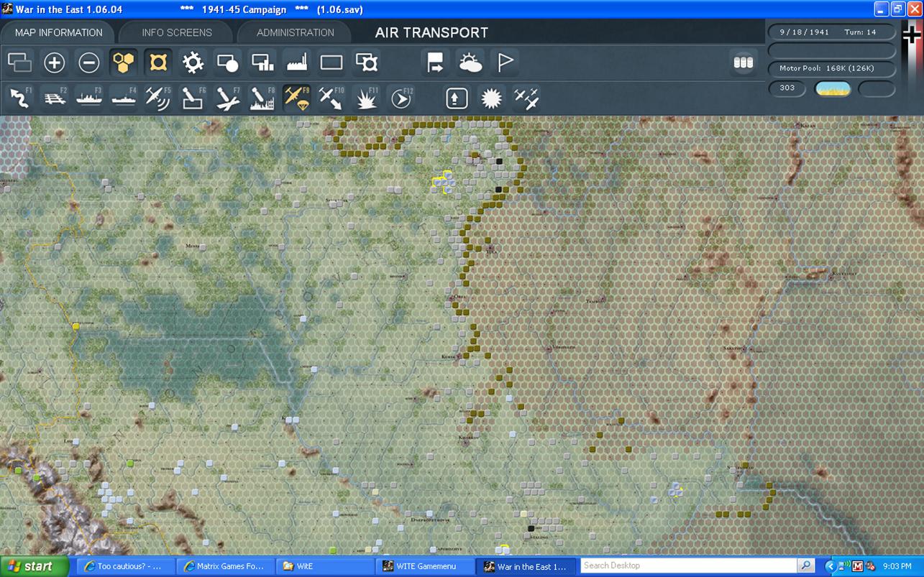
Task: Click the three stacked cylinders icon
Action: tap(743, 63)
